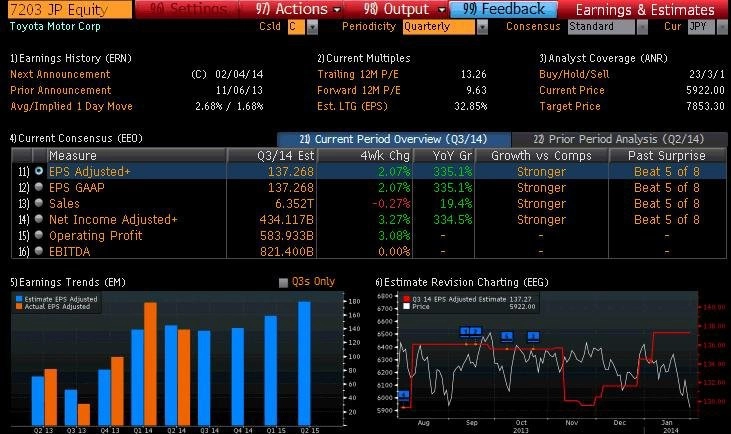Open 4) Current Consensus (EEO) link
The image size is (731, 434).
76,138
